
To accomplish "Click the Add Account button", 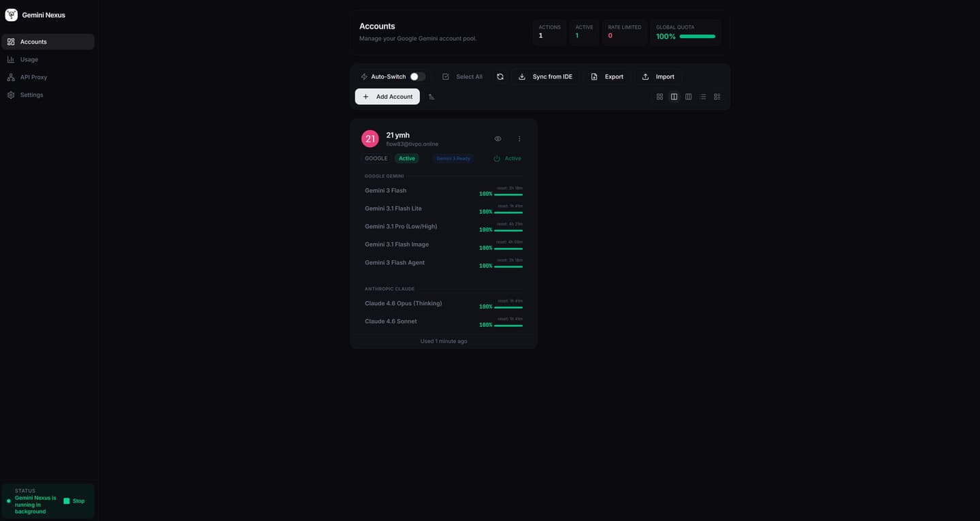I will (x=387, y=97).
